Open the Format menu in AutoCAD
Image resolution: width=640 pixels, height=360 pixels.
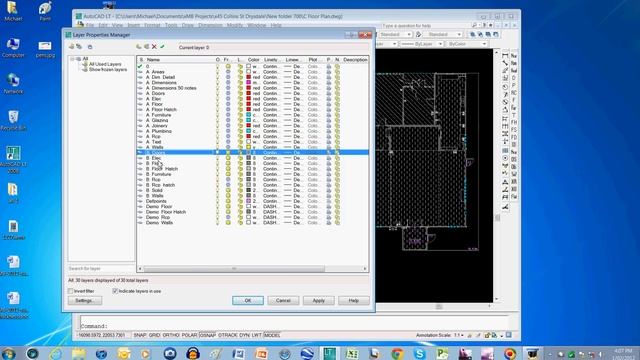click(x=152, y=25)
